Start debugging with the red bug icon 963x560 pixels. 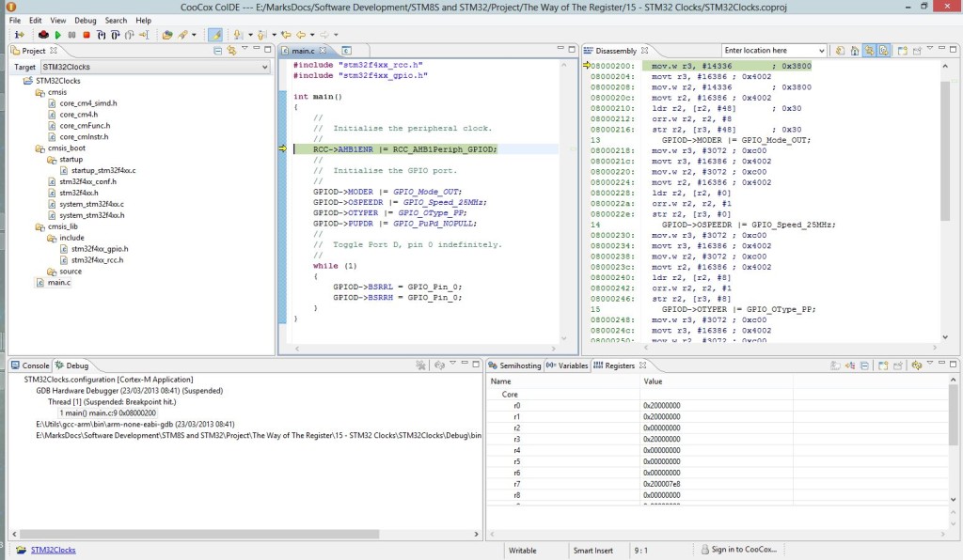pos(44,35)
